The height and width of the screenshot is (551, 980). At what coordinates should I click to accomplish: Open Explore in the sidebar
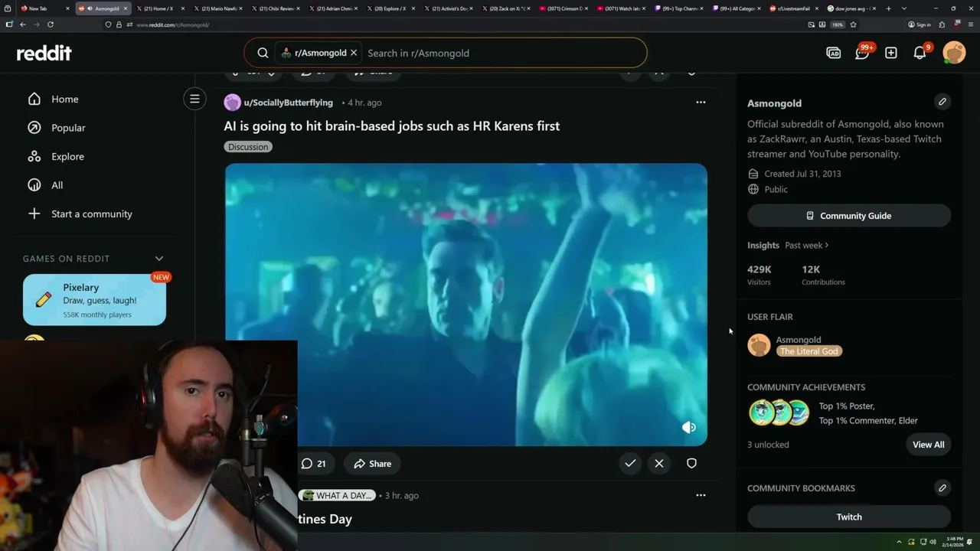pyautogui.click(x=67, y=156)
